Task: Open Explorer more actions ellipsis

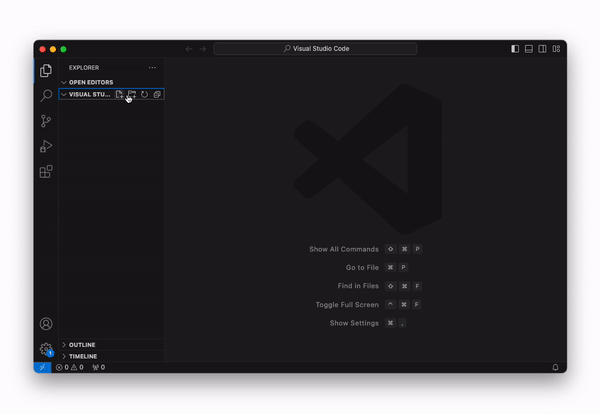Action: pyautogui.click(x=152, y=68)
